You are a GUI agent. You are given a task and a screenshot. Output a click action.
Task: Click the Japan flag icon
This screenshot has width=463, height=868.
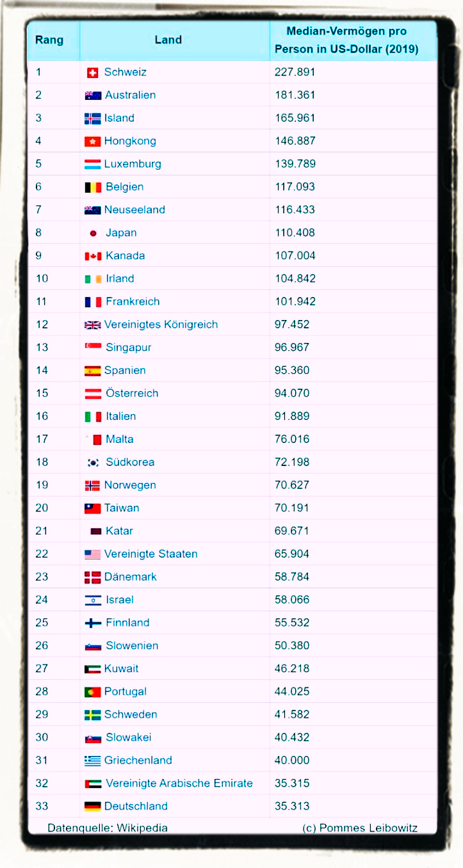pyautogui.click(x=93, y=233)
